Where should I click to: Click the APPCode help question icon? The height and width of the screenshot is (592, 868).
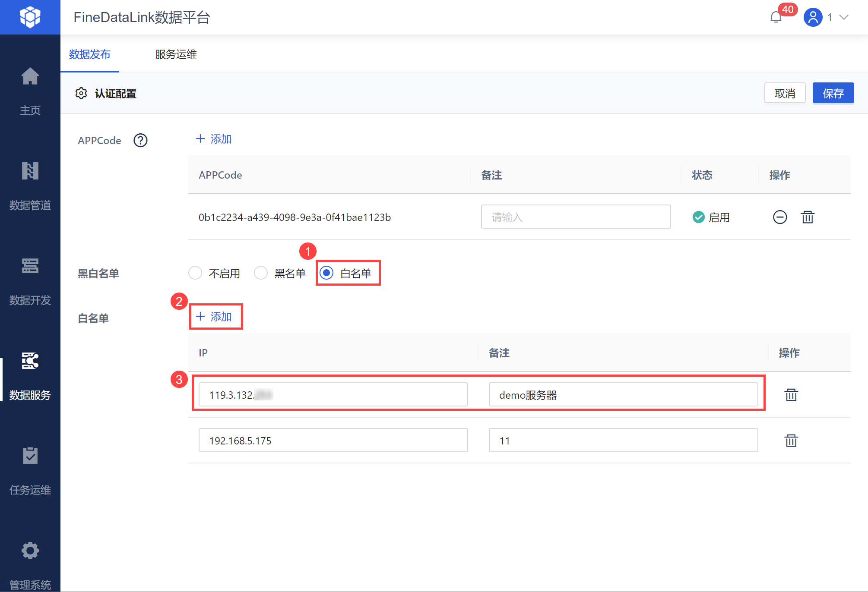pos(140,140)
